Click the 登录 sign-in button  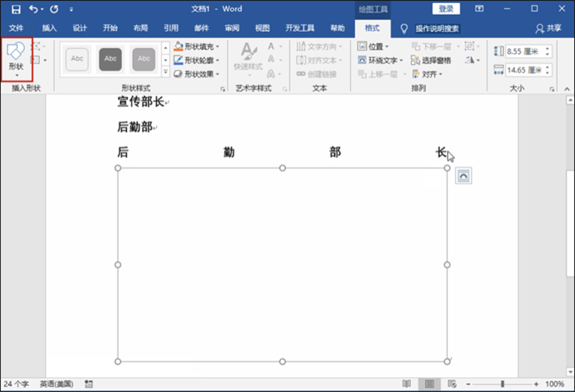tap(446, 9)
